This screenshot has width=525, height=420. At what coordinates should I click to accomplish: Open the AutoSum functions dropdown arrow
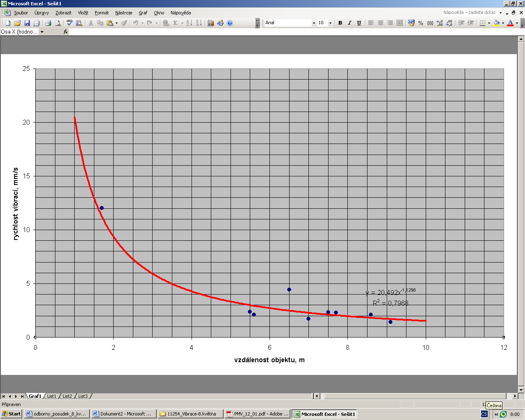click(182, 23)
